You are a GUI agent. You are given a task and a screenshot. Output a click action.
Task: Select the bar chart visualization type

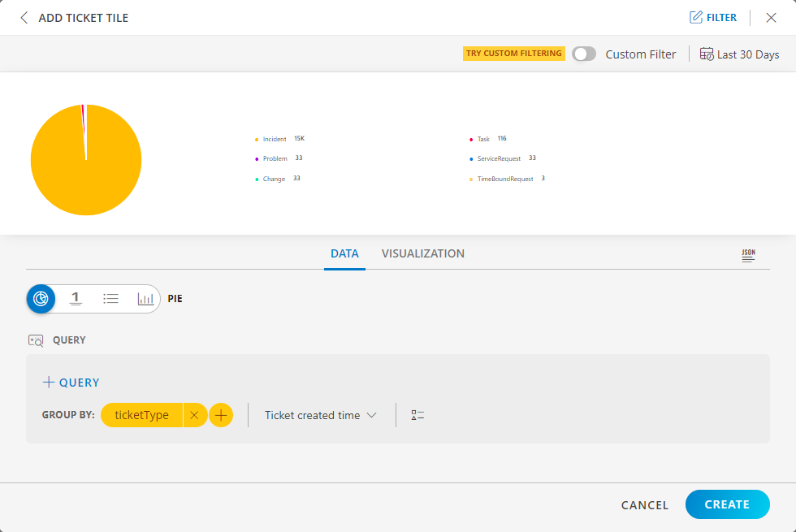[145, 299]
